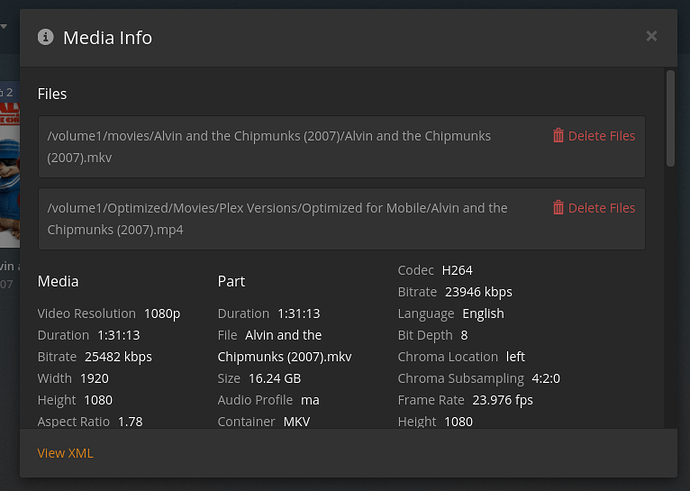The image size is (690, 491).
Task: Click the Bitrate 23946 kbps value
Action: tap(478, 292)
